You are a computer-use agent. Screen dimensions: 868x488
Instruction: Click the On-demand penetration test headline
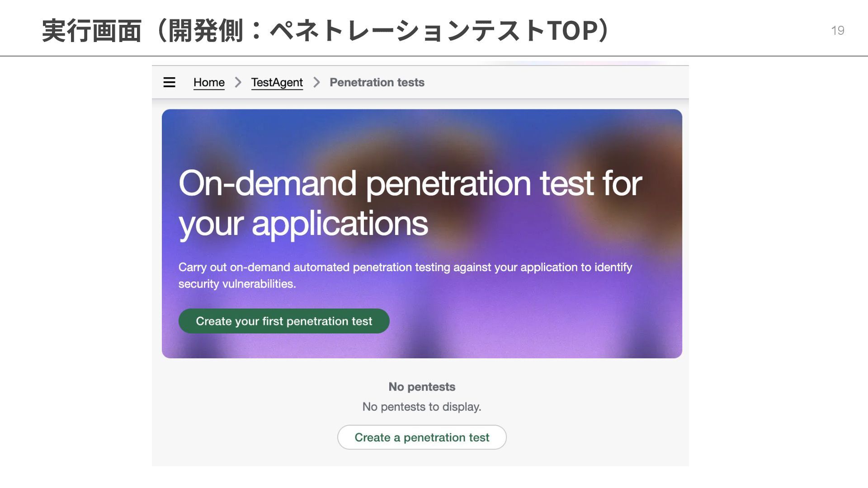click(410, 183)
